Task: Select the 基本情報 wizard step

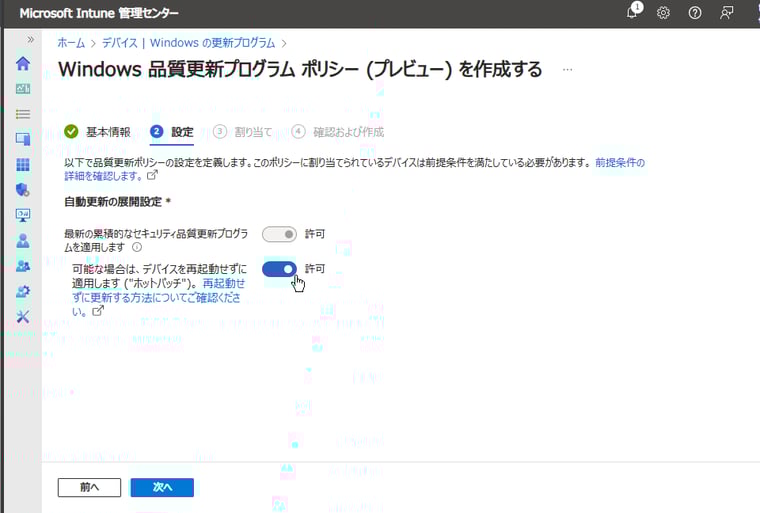Action: click(97, 132)
